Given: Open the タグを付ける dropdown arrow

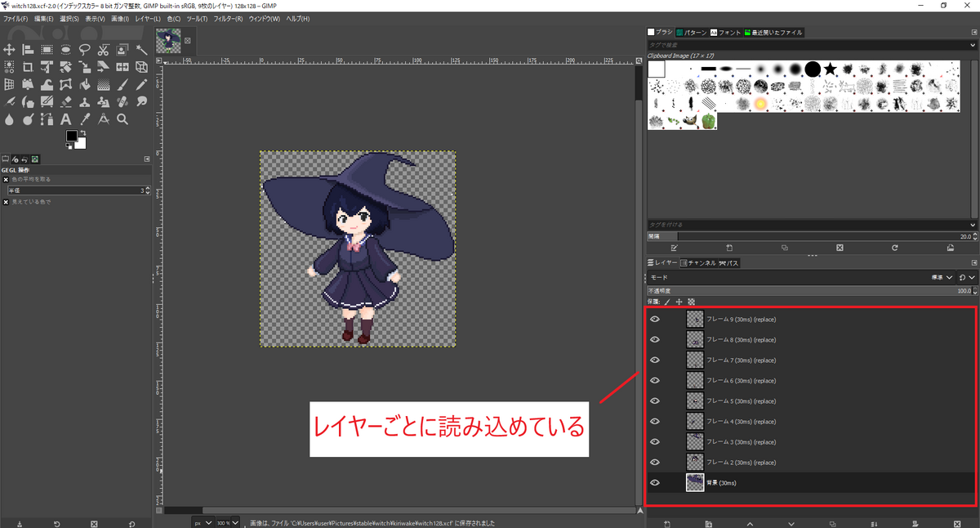Looking at the screenshot, I should (973, 225).
